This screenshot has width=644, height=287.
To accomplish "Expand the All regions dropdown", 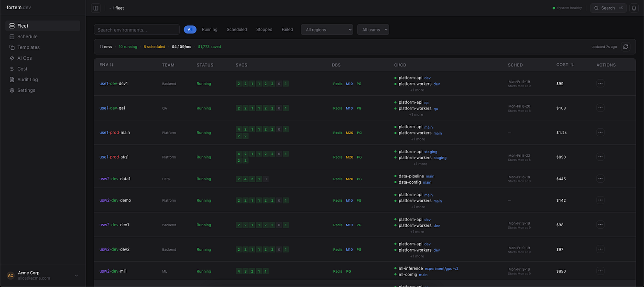I will pos(327,30).
